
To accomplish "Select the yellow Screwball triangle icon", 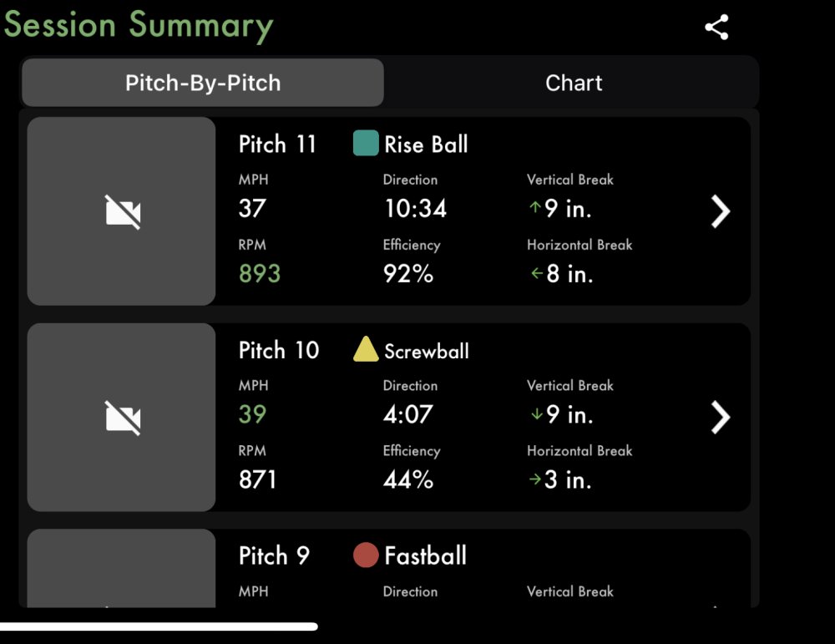I will 366,350.
